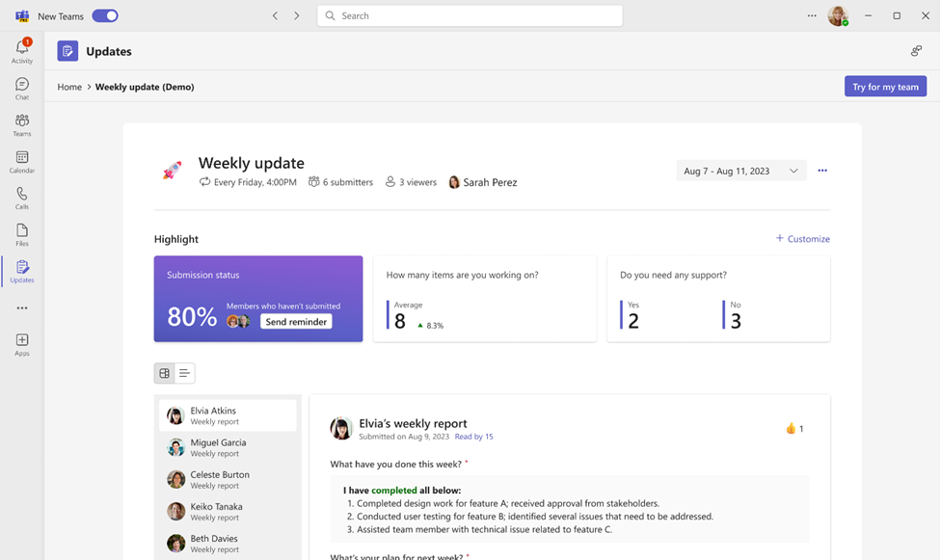Open Chat in the sidebar
This screenshot has width=940, height=560.
point(21,88)
